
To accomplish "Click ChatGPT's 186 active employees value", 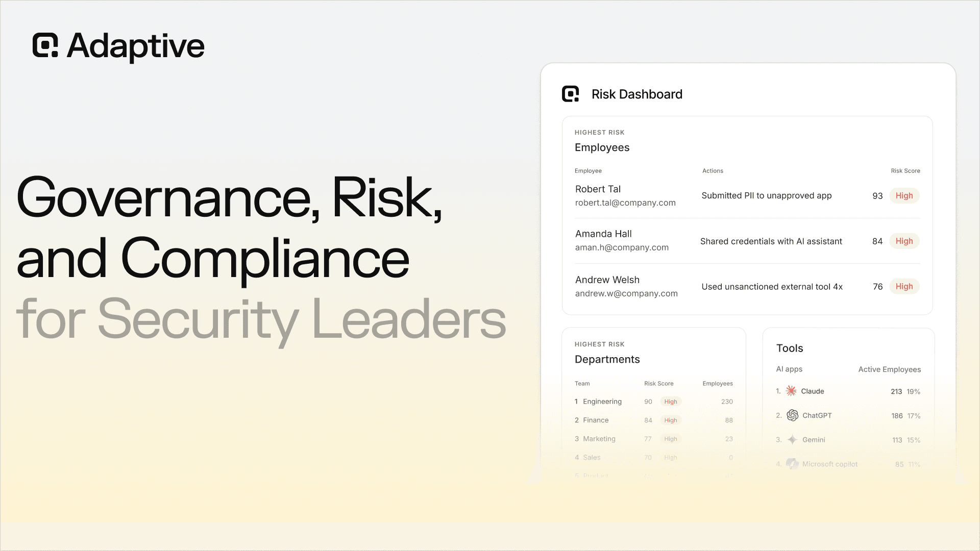I will click(x=897, y=416).
